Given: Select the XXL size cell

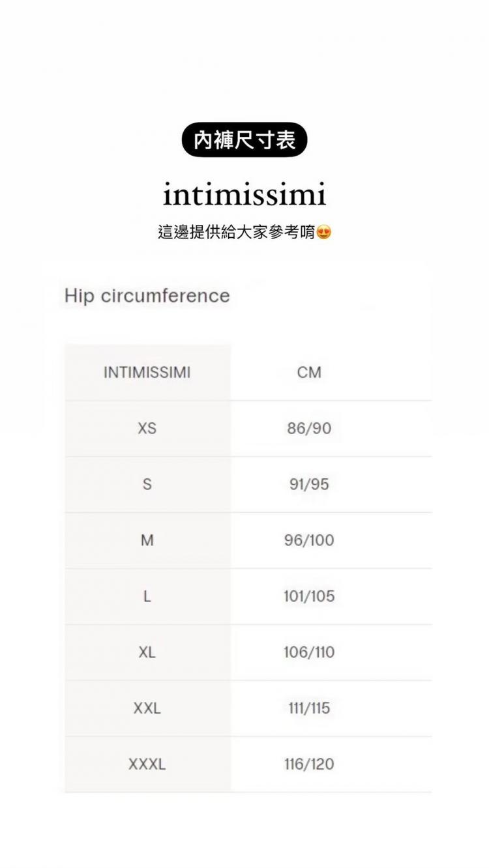Looking at the screenshot, I should pos(147,709).
